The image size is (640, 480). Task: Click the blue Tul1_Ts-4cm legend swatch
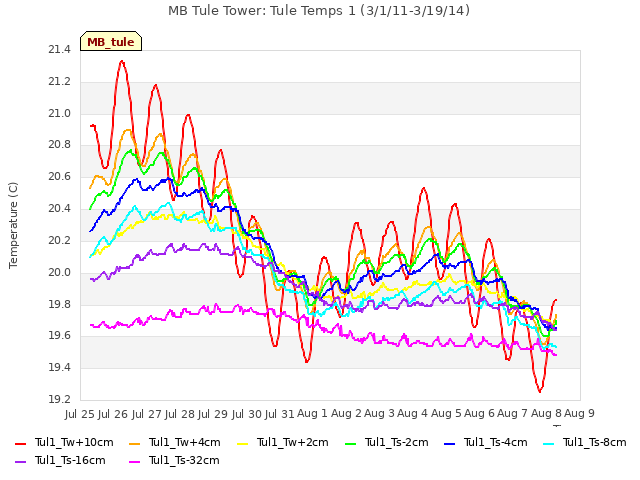click(449, 443)
